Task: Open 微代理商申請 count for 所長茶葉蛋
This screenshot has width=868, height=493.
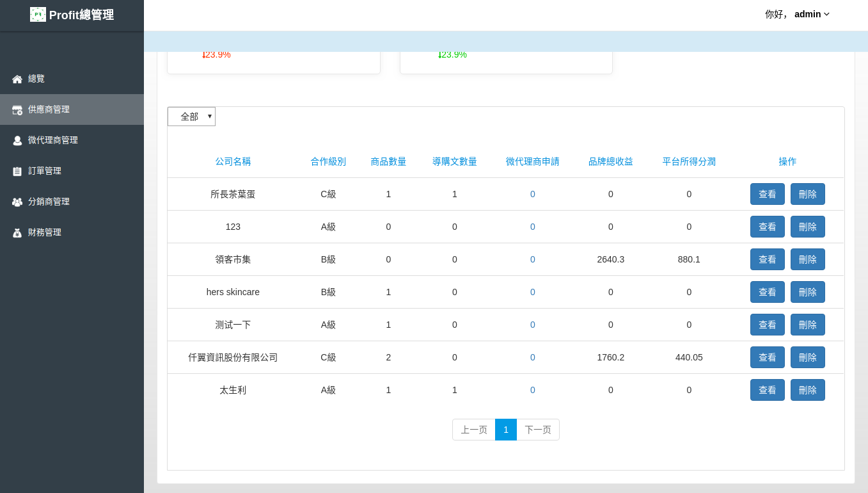Action: [533, 194]
